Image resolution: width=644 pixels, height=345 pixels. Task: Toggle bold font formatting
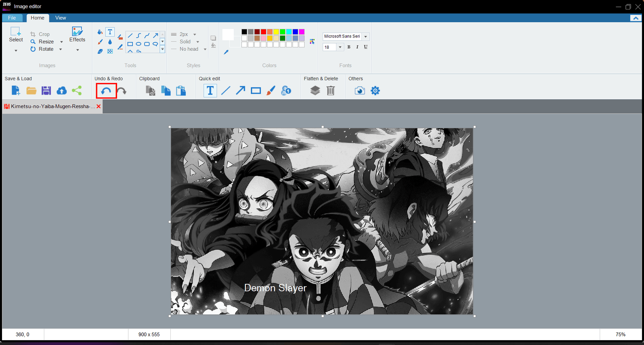pos(349,47)
